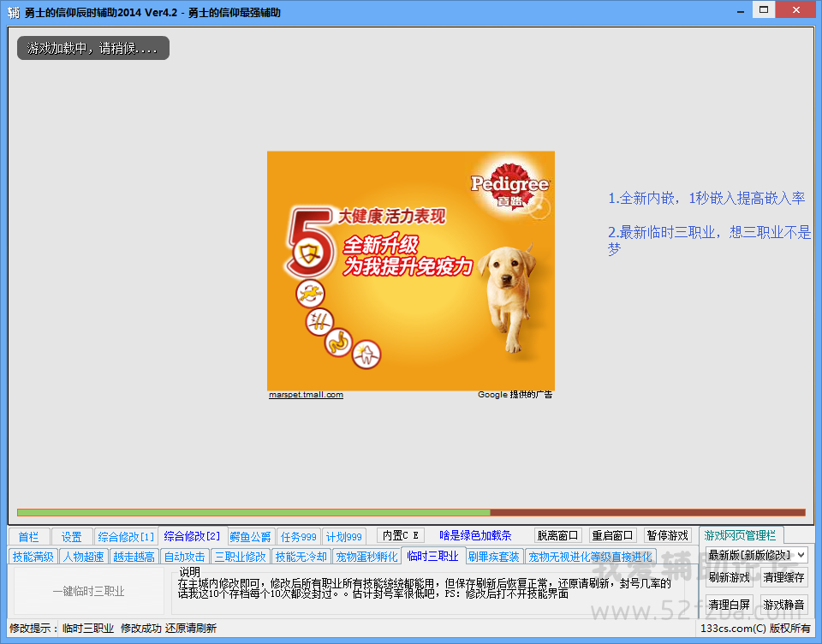Image resolution: width=822 pixels, height=644 pixels.
Task: Open the 任务999 tab
Action: (298, 536)
